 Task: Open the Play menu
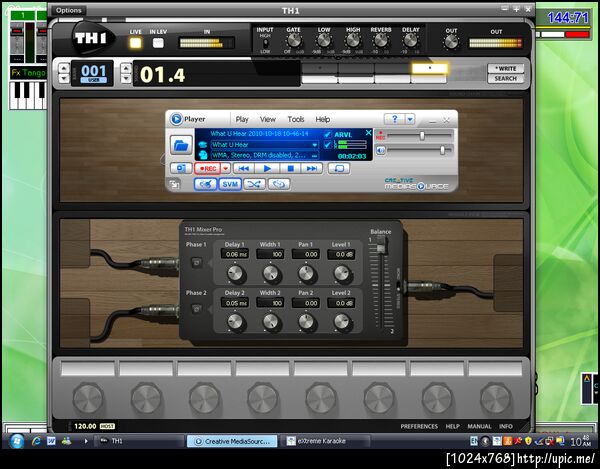[242, 119]
